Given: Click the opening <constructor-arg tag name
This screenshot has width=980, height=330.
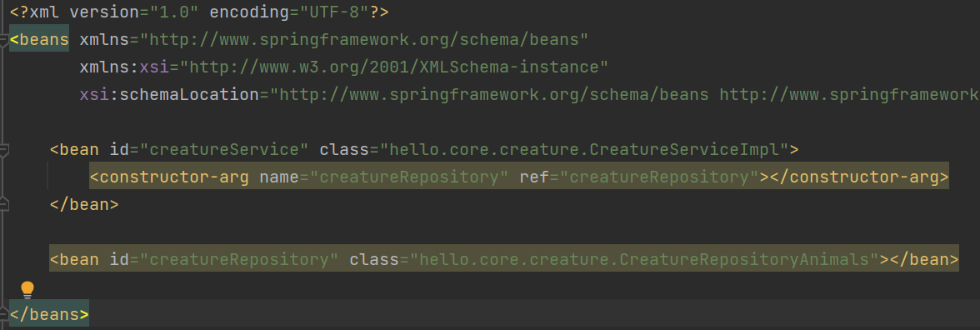Looking at the screenshot, I should point(169,177).
